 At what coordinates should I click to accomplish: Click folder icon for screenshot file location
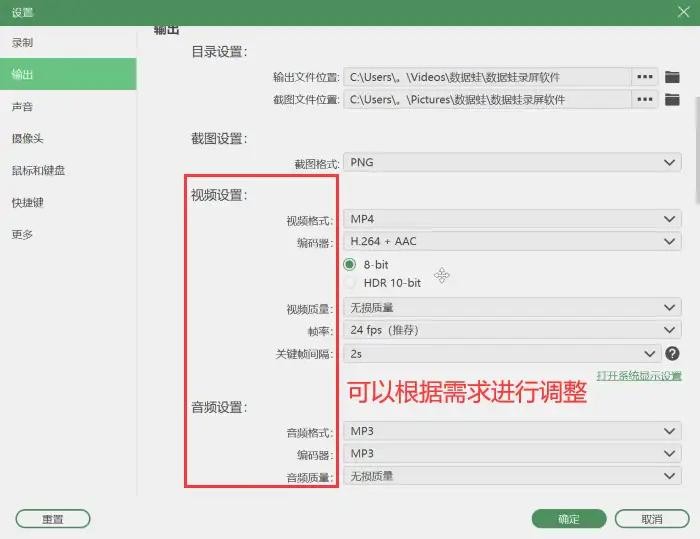coord(672,99)
